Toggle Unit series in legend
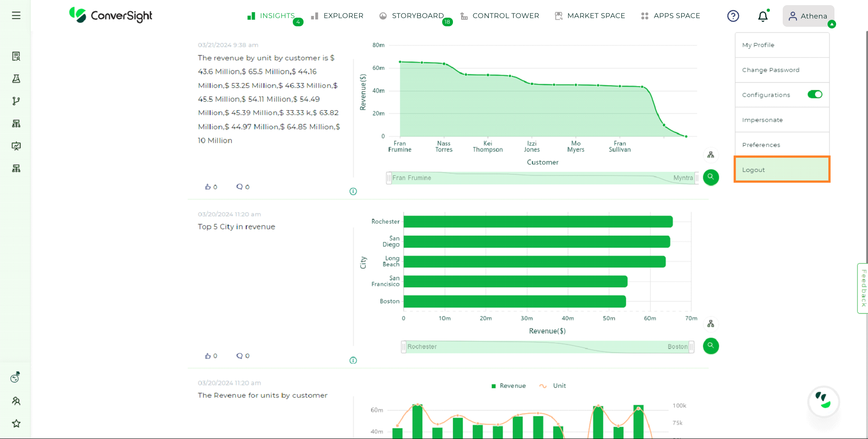 pos(553,386)
